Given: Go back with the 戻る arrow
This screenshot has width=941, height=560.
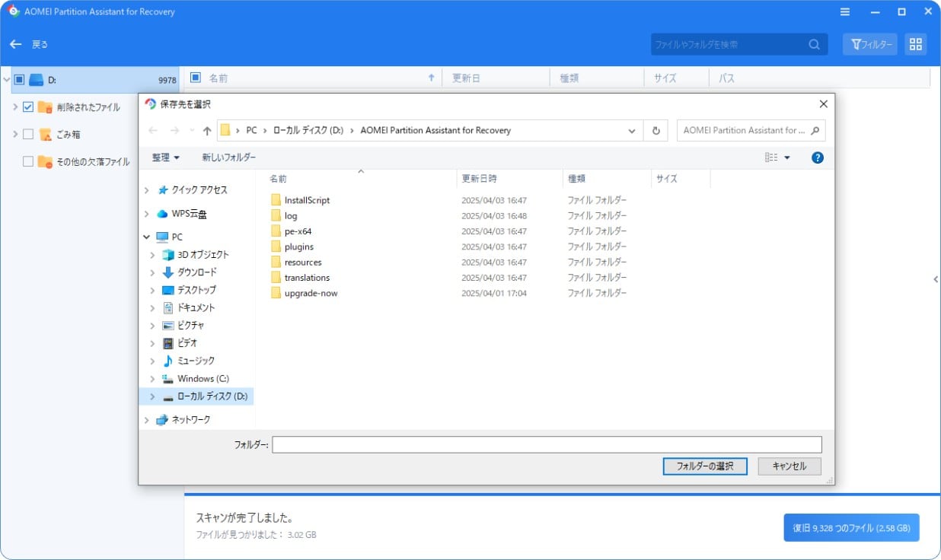Looking at the screenshot, I should [16, 44].
